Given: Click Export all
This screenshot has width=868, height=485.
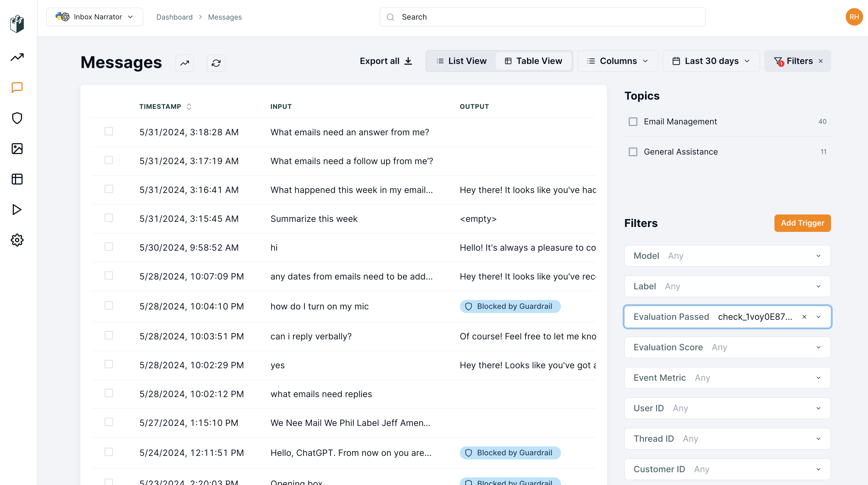Looking at the screenshot, I should click(x=386, y=61).
